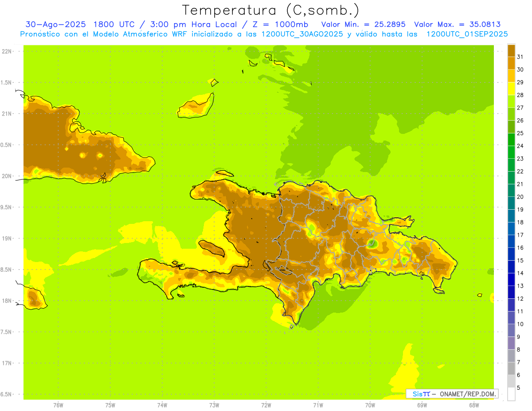This screenshot has height=411, width=532.
Task: Click the 76W longitude tick label
Action: coord(58,405)
